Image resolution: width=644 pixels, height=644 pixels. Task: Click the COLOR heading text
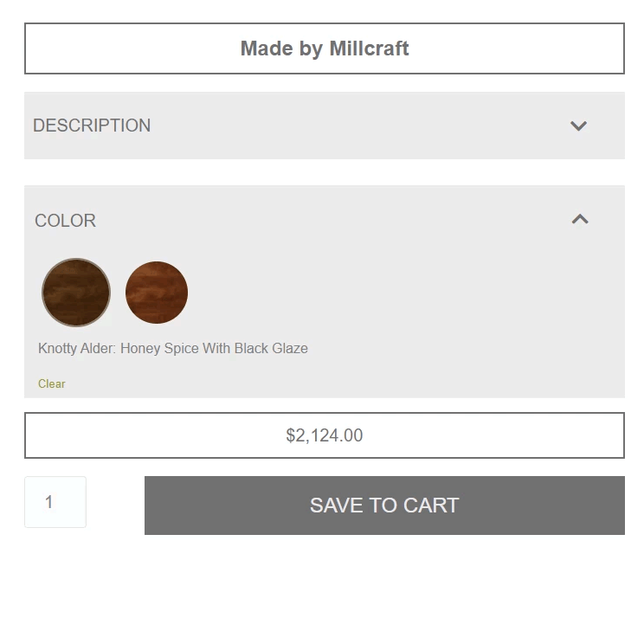(65, 221)
